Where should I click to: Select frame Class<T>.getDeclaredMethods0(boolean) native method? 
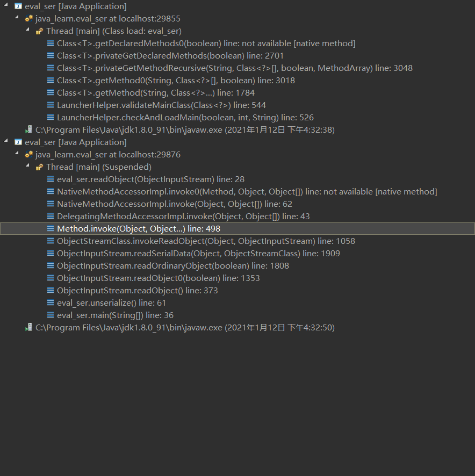pyautogui.click(x=206, y=44)
